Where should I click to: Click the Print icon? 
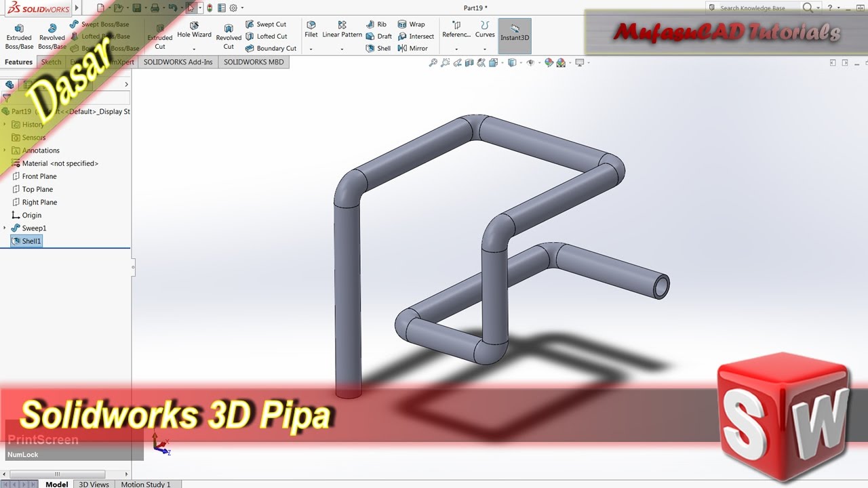coord(155,8)
